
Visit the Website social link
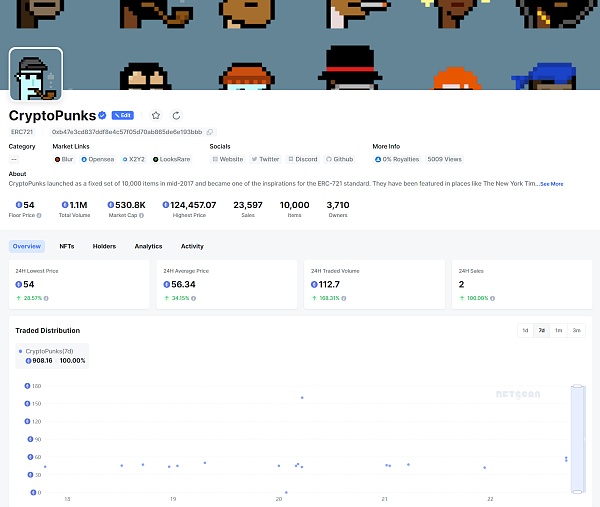(228, 159)
